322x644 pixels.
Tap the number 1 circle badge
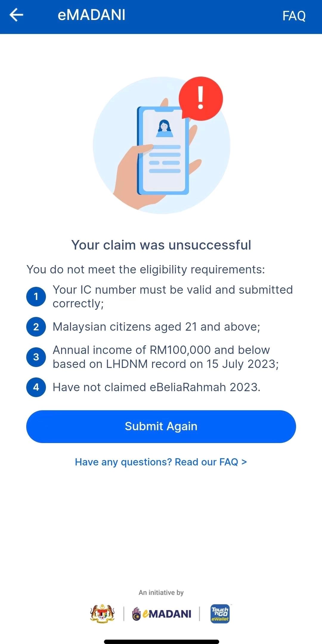[x=36, y=297]
